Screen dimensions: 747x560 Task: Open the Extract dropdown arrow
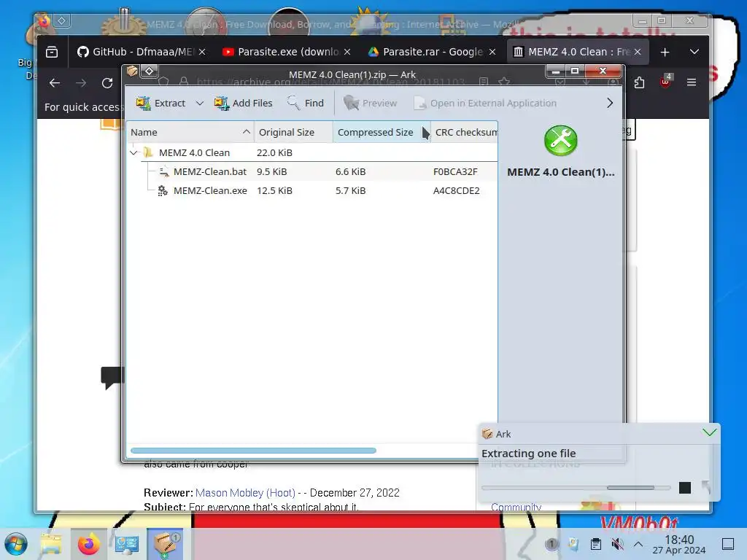pyautogui.click(x=200, y=103)
